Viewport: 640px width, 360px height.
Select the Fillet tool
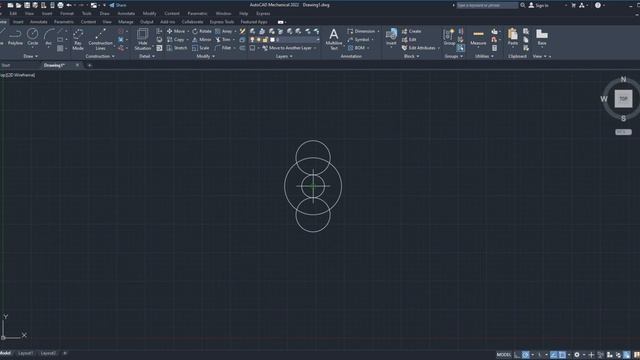coord(223,48)
